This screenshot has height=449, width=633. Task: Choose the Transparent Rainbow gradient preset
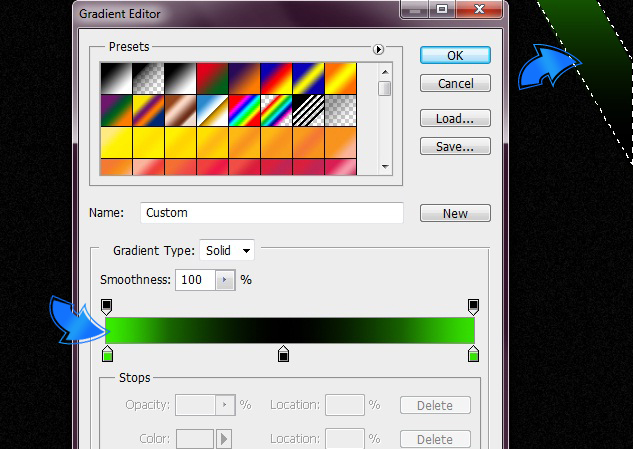(x=276, y=110)
